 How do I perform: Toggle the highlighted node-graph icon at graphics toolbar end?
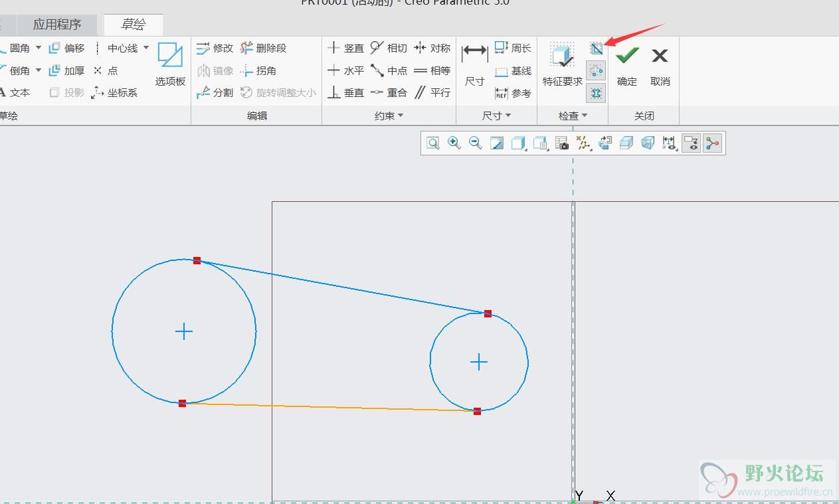point(713,143)
